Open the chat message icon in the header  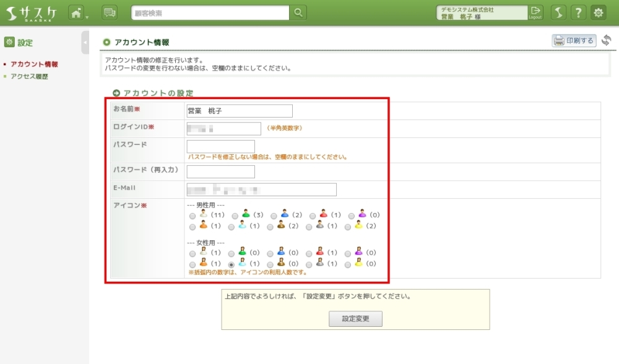pos(110,12)
